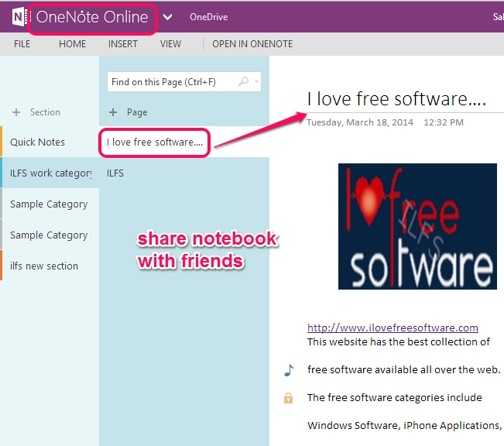Click the date Tuesday, March 18, 2014
Screen dimensions: 504x446
[360, 122]
